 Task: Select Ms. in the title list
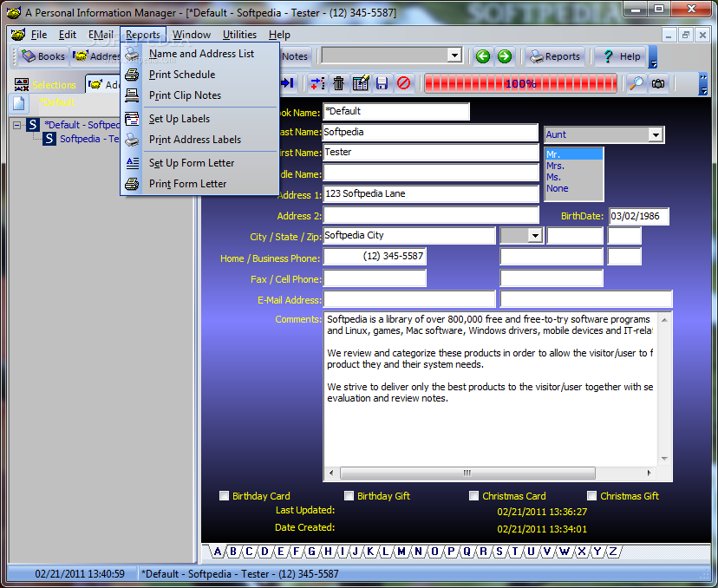pos(574,177)
